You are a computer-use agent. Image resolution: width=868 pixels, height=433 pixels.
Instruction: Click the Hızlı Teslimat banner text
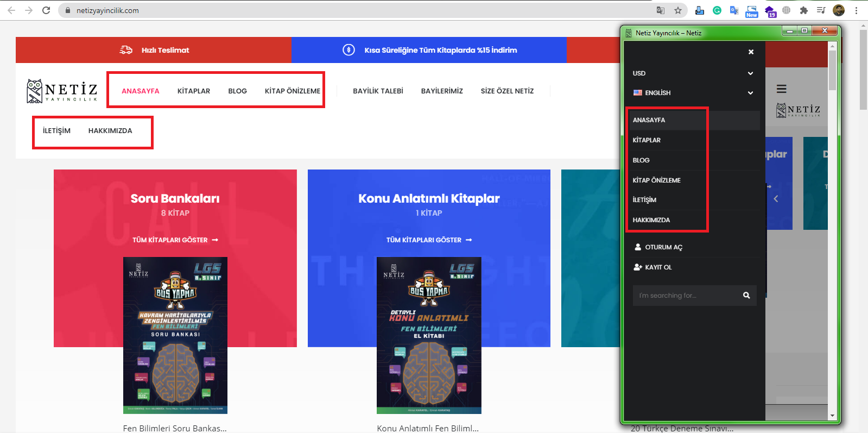pyautogui.click(x=165, y=50)
